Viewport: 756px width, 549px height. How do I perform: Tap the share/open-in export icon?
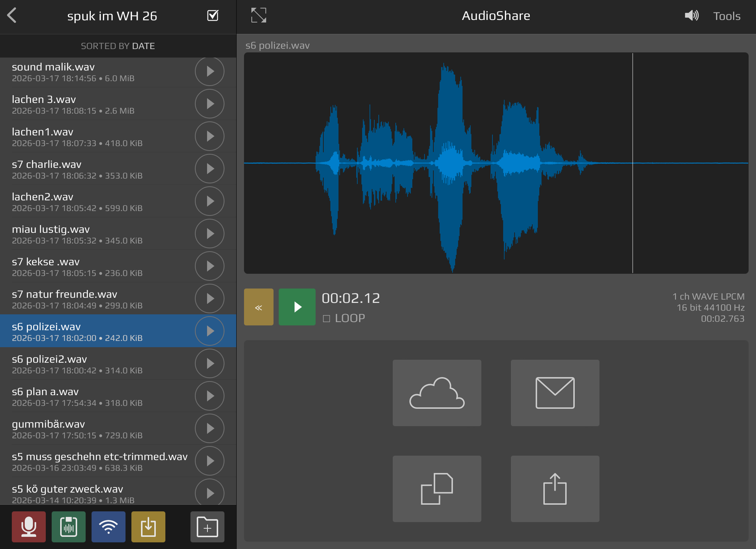click(x=555, y=489)
